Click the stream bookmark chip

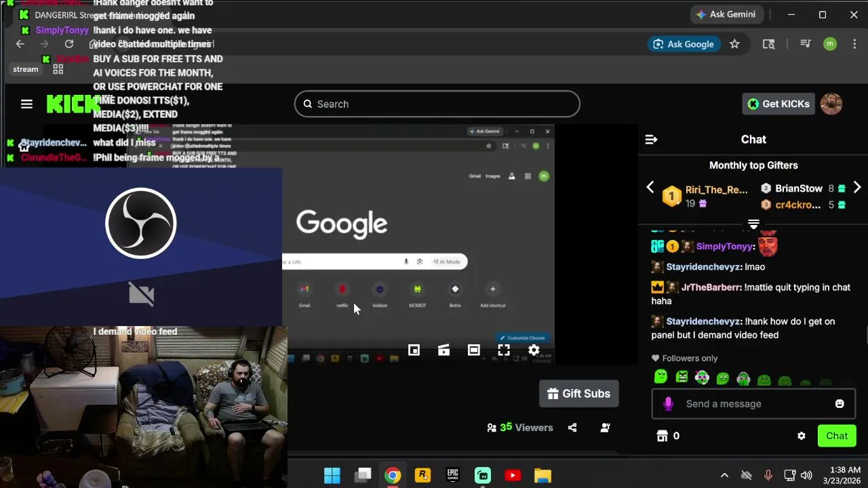pos(26,69)
